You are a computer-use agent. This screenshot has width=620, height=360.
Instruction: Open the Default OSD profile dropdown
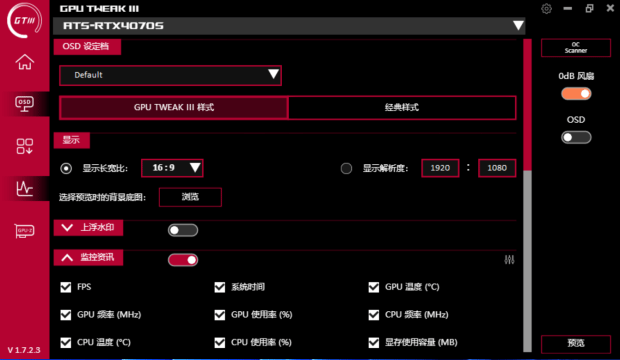click(170, 75)
